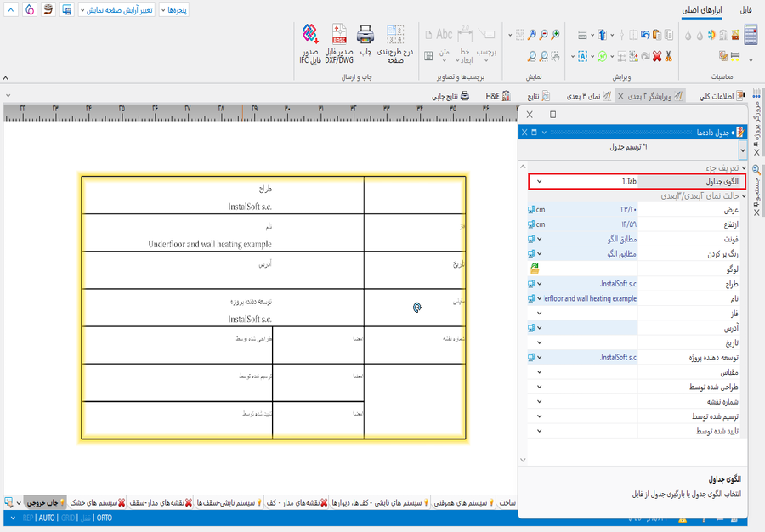Click the logo browse icon in properties
765x532 pixels.
coord(534,268)
